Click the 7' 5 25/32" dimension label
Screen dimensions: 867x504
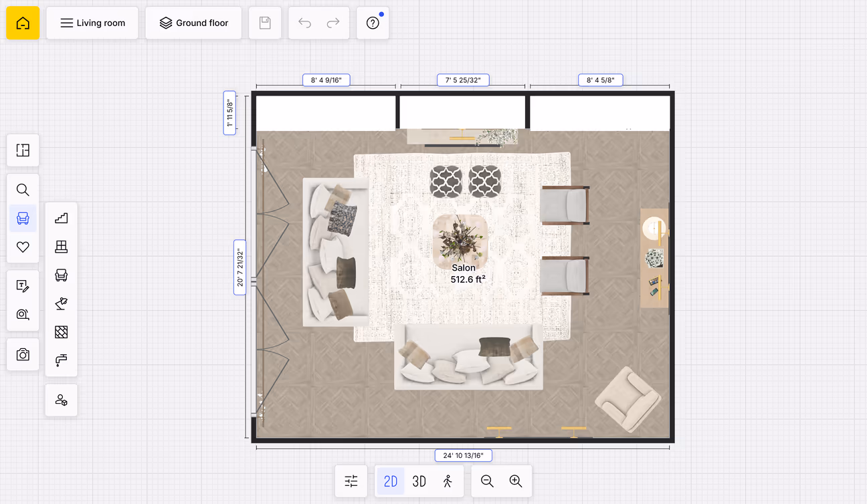click(463, 80)
